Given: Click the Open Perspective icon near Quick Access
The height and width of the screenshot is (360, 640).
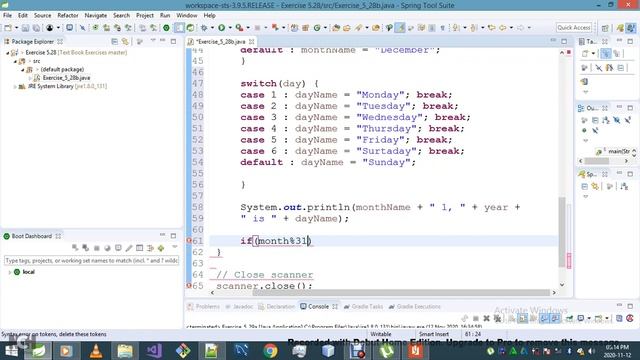Looking at the screenshot, I should [x=605, y=28].
